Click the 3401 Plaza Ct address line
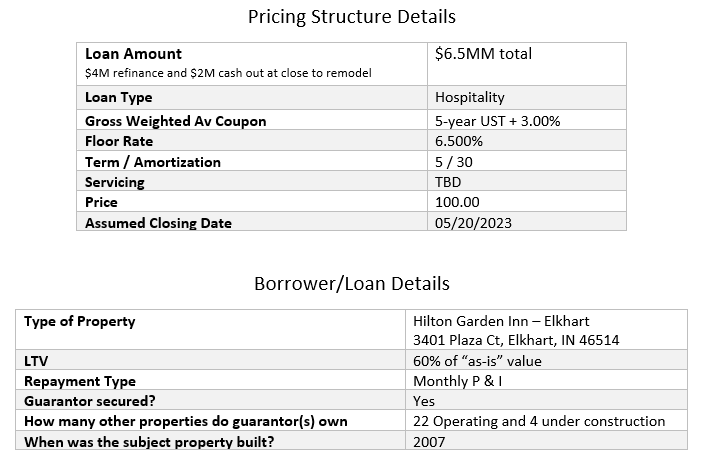The width and height of the screenshot is (704, 470). [516, 340]
